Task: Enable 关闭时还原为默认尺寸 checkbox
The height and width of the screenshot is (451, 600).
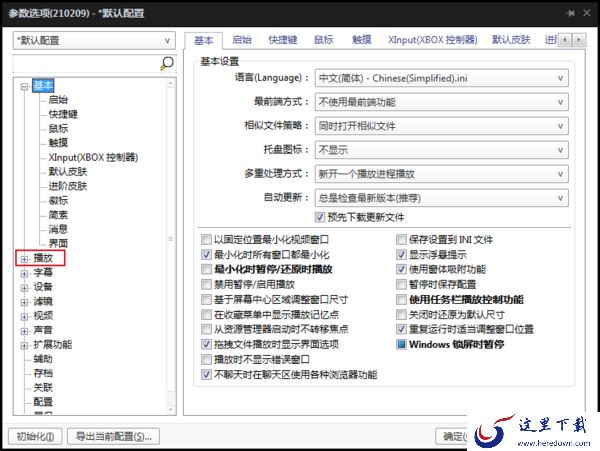Action: (401, 314)
